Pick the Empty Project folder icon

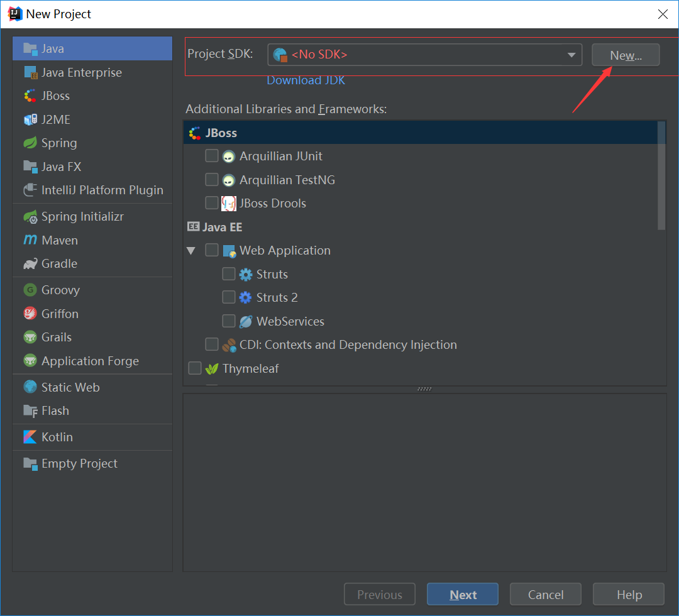(30, 464)
